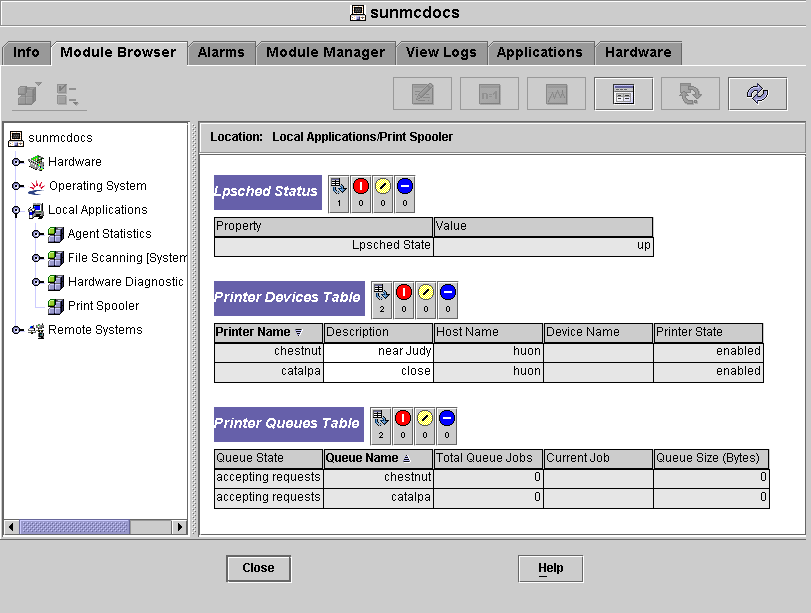This screenshot has height=613, width=811.
Task: Click the Lpsched State value 'up'
Action: pos(543,246)
